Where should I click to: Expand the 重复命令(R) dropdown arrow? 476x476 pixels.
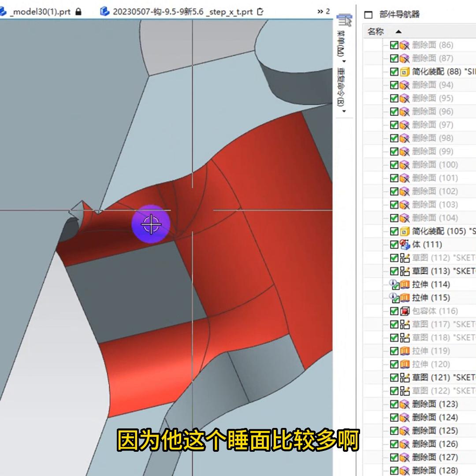pyautogui.click(x=344, y=112)
